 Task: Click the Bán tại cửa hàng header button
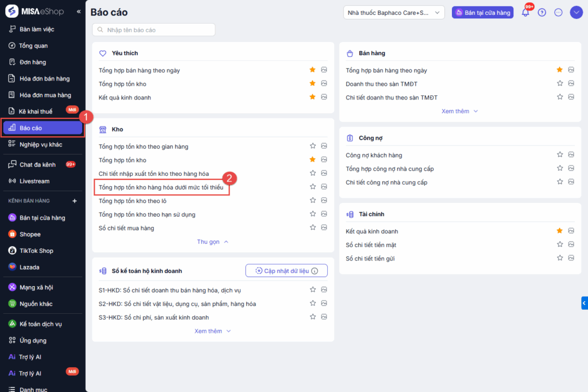pyautogui.click(x=482, y=13)
